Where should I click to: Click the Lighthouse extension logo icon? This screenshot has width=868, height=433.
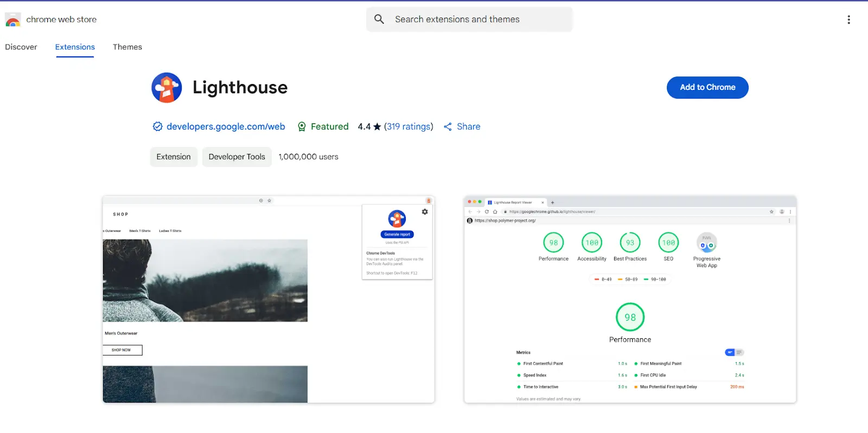pos(167,87)
